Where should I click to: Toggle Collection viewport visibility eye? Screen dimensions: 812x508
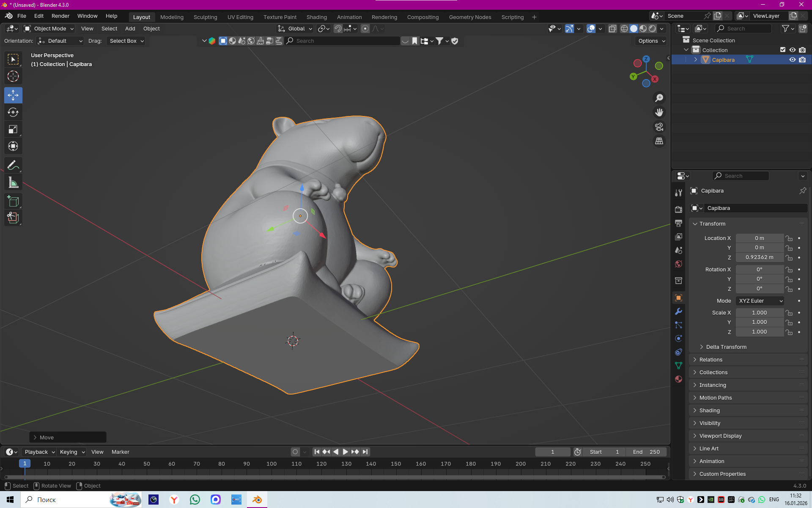793,50
